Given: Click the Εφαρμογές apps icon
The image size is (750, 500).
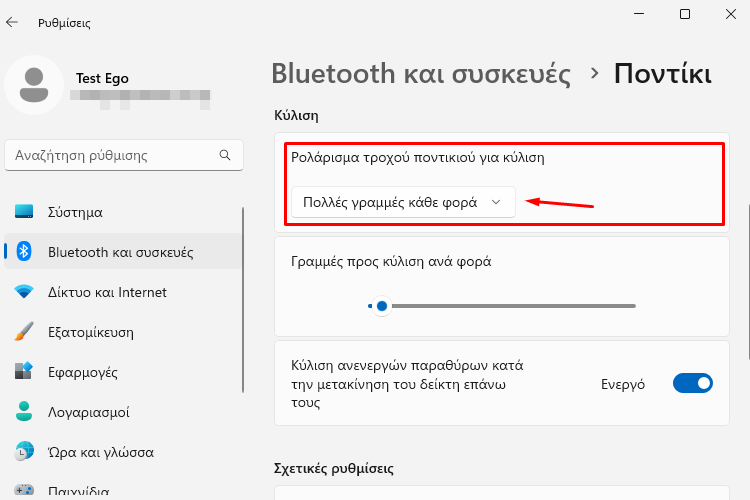Looking at the screenshot, I should point(23,371).
